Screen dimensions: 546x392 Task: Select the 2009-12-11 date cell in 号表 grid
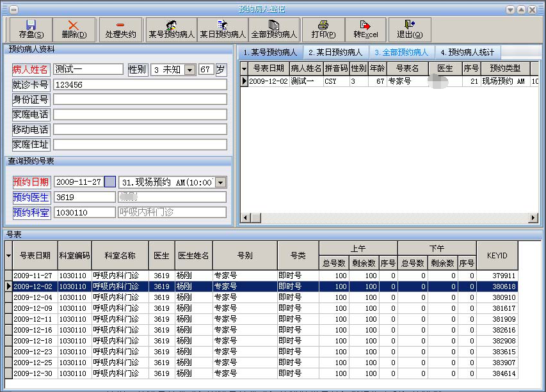pos(35,319)
